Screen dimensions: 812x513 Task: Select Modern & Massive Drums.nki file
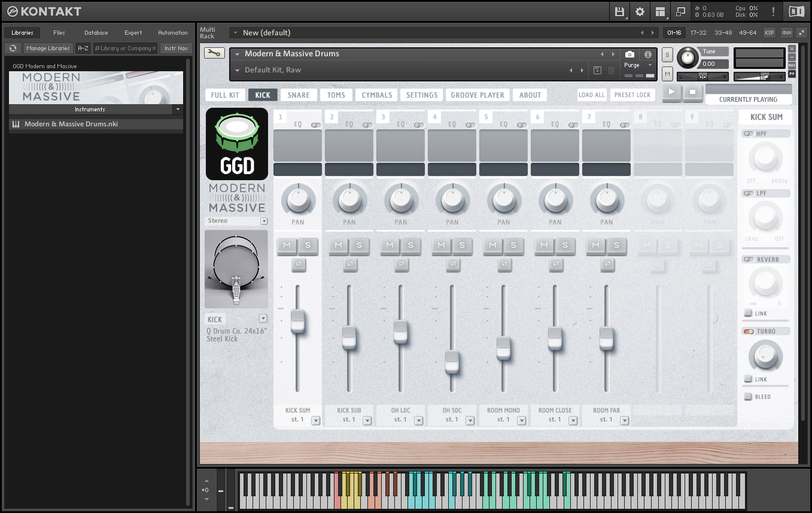[x=96, y=124]
